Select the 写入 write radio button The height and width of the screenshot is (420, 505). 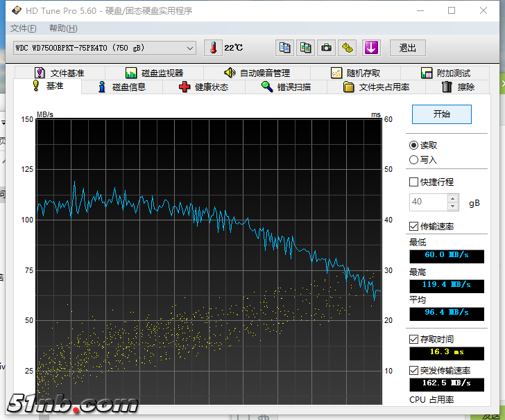[414, 159]
